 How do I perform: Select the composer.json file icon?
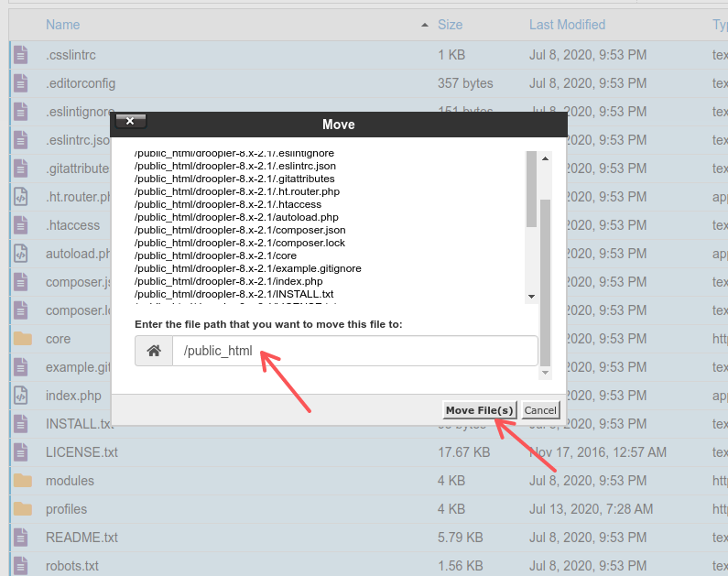tap(20, 282)
